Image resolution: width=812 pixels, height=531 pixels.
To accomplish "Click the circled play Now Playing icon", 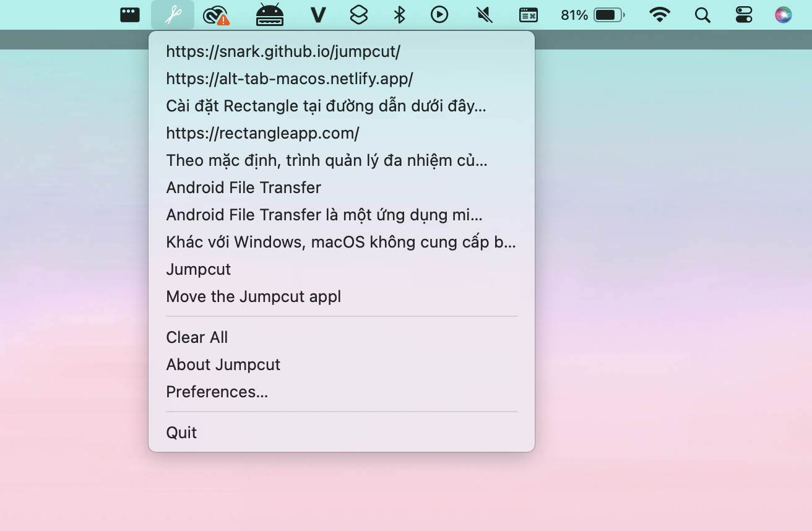I will [x=439, y=15].
